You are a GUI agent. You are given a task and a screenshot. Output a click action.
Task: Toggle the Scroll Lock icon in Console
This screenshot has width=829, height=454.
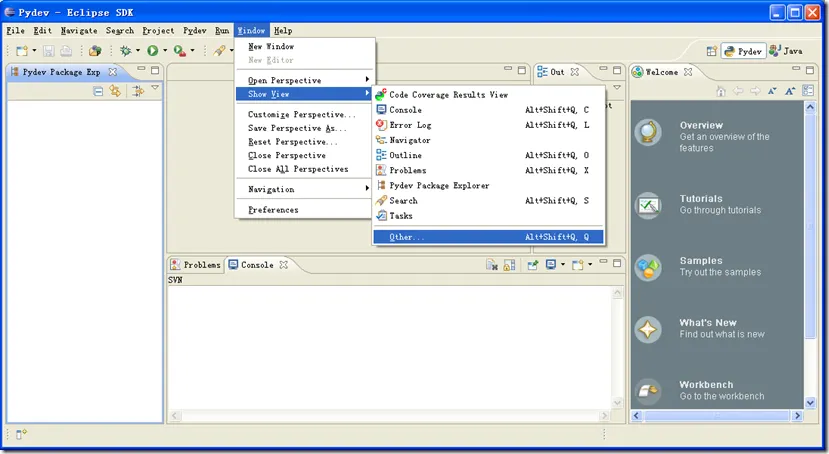pyautogui.click(x=509, y=265)
